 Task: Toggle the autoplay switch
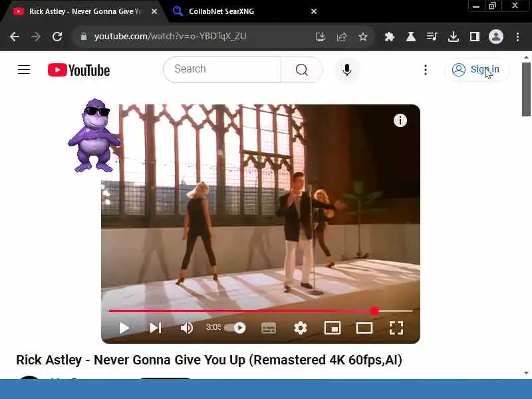(235, 328)
